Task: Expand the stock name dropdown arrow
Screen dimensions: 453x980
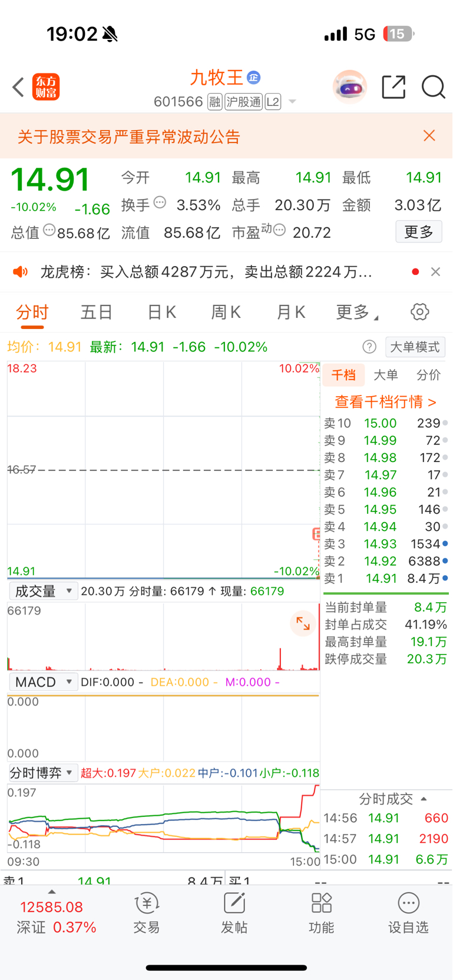Action: tap(292, 102)
